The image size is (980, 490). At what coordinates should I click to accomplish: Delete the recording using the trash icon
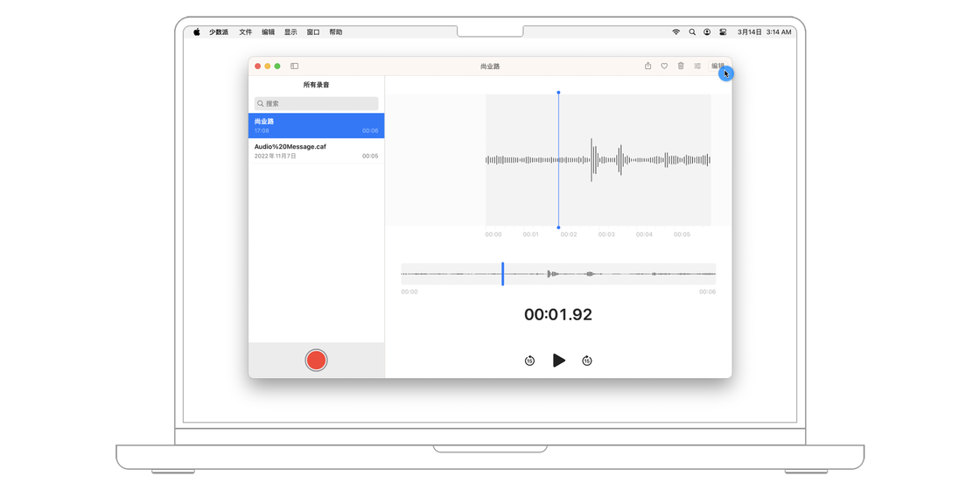click(x=681, y=66)
